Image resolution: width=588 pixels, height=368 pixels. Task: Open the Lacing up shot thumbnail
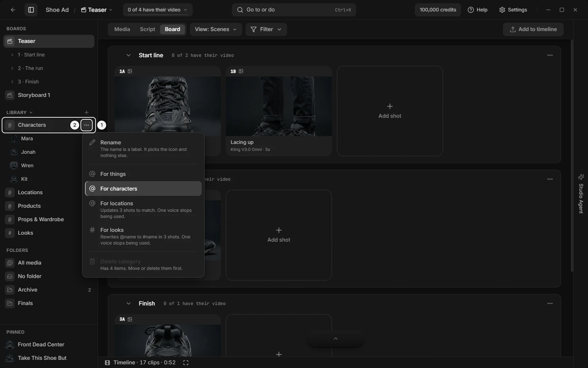pyautogui.click(x=279, y=106)
